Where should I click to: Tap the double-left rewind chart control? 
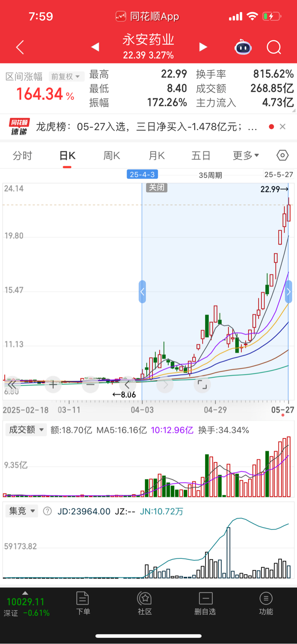pos(12,385)
